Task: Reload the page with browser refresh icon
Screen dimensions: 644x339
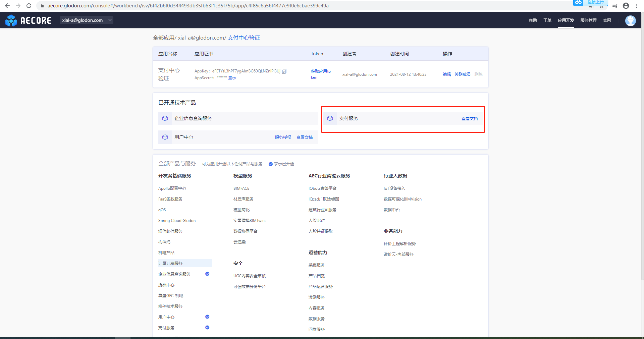Action: (29, 6)
